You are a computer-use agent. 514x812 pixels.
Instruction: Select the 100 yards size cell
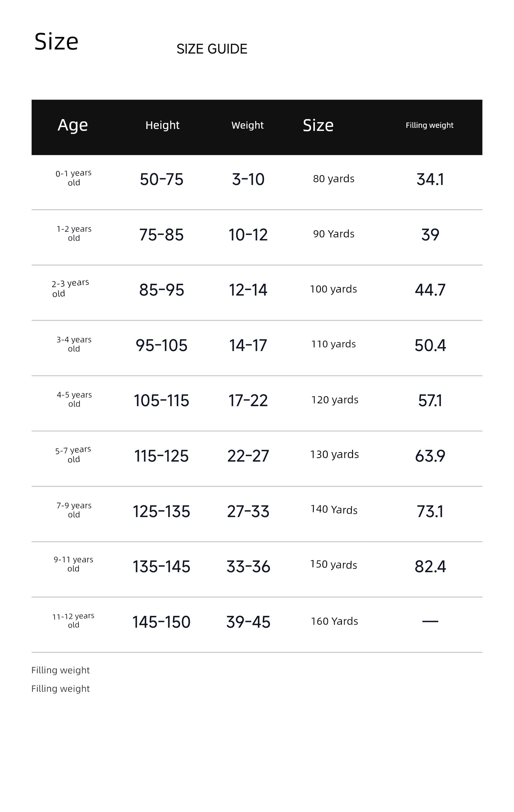point(334,289)
